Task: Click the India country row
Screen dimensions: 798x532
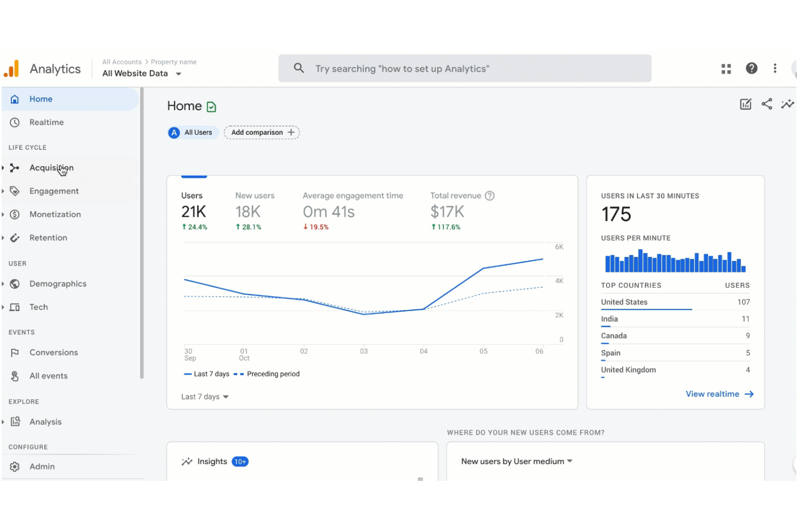Action: [676, 319]
